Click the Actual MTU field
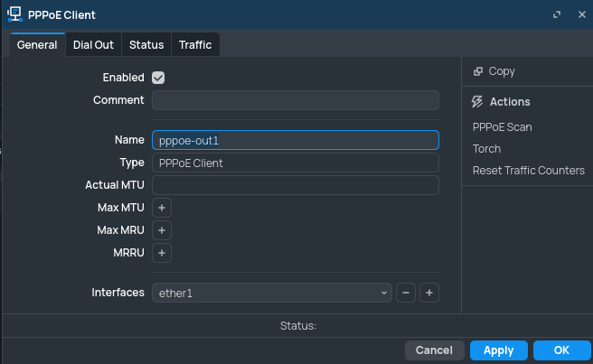The image size is (593, 364). click(x=296, y=185)
